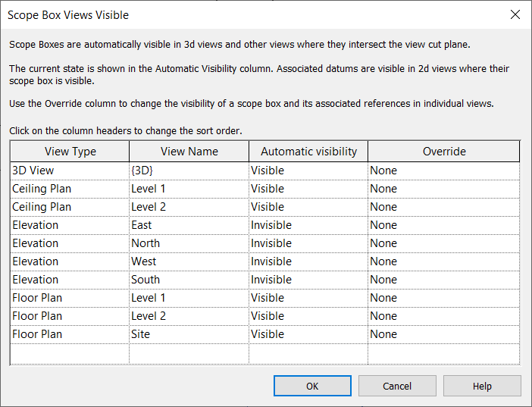Select the West elevation name cell
The image size is (532, 407).
click(x=189, y=261)
